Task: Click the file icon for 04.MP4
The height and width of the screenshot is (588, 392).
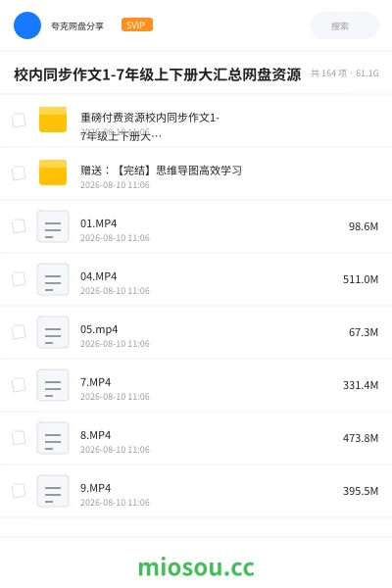Action: coord(53,279)
